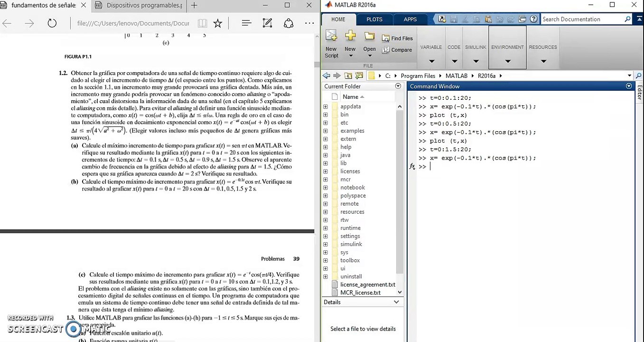Expand the toolbox folder tree node
This screenshot has height=342, width=644.
pyautogui.click(x=326, y=260)
